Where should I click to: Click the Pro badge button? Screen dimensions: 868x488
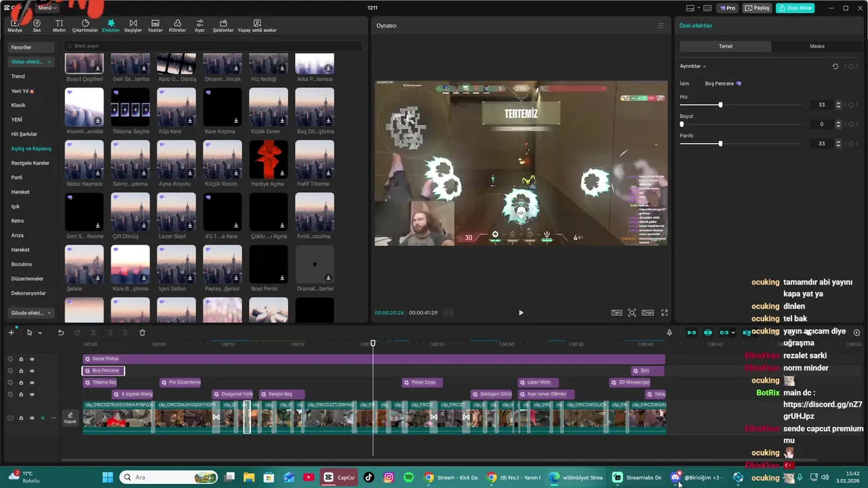tap(728, 8)
